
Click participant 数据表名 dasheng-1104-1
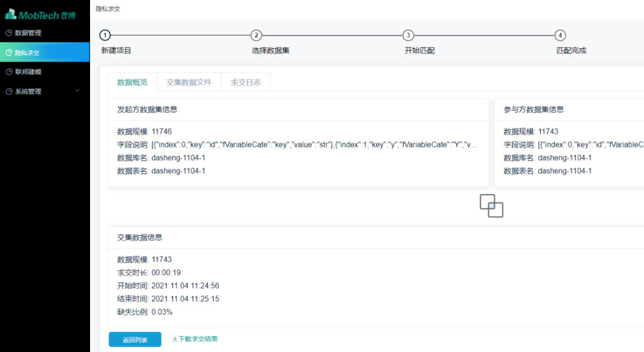[x=565, y=171]
